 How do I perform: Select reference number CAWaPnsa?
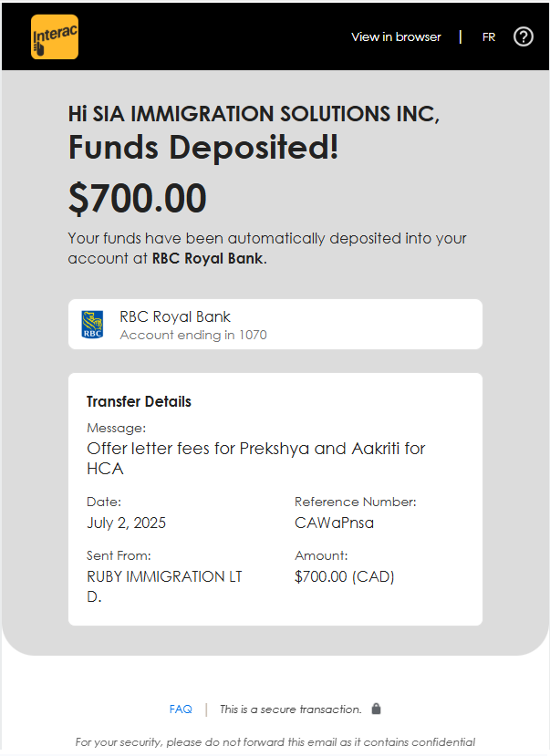click(334, 523)
